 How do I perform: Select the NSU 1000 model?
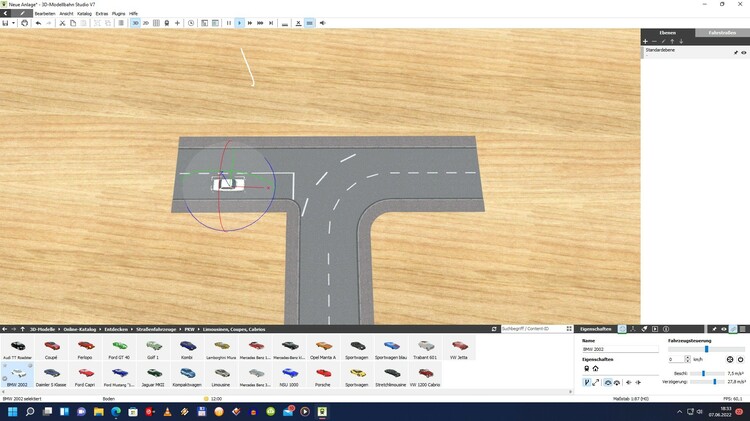pyautogui.click(x=289, y=376)
